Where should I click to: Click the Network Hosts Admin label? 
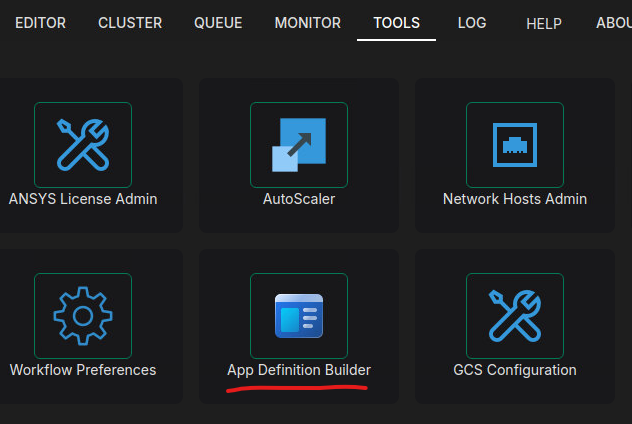pos(515,199)
